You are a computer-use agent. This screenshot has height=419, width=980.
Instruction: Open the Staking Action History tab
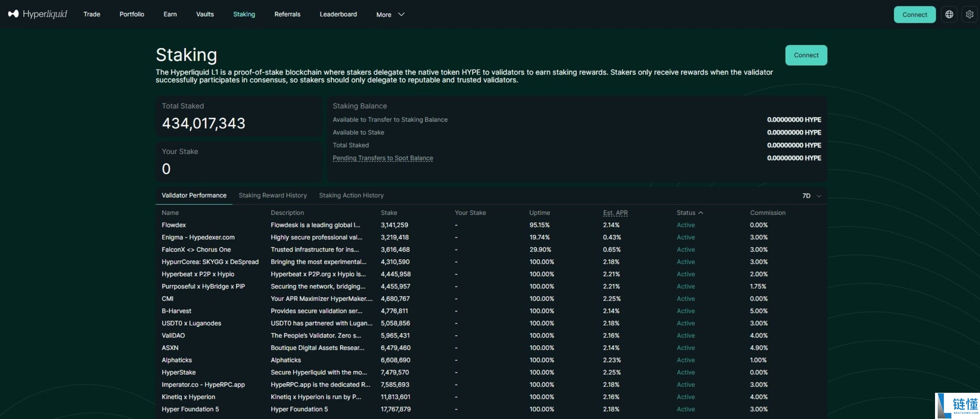tap(351, 195)
